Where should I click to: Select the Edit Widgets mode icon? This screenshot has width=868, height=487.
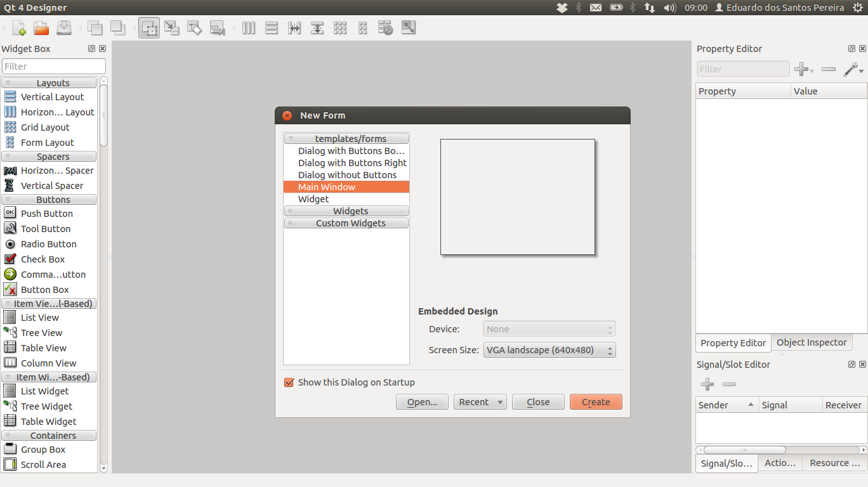pyautogui.click(x=148, y=27)
